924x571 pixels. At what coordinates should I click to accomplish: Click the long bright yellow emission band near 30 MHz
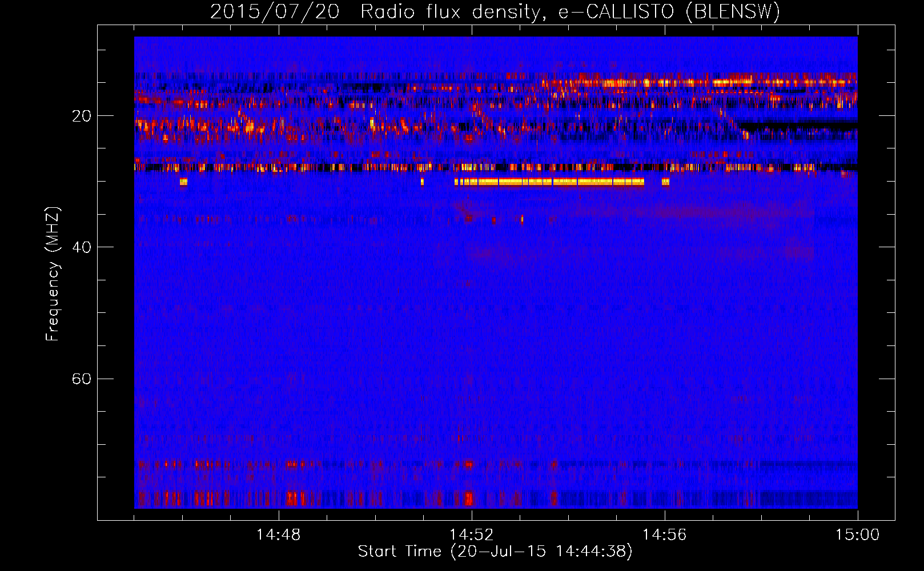549,182
